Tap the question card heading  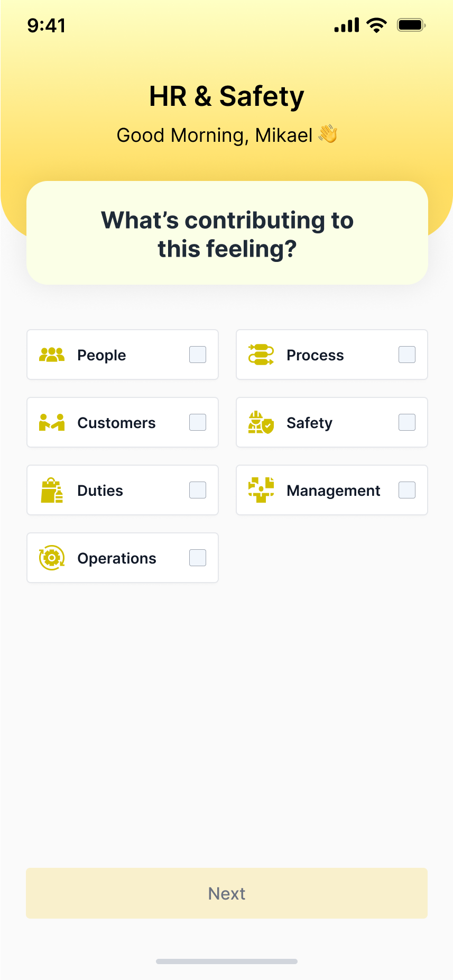coord(227,234)
